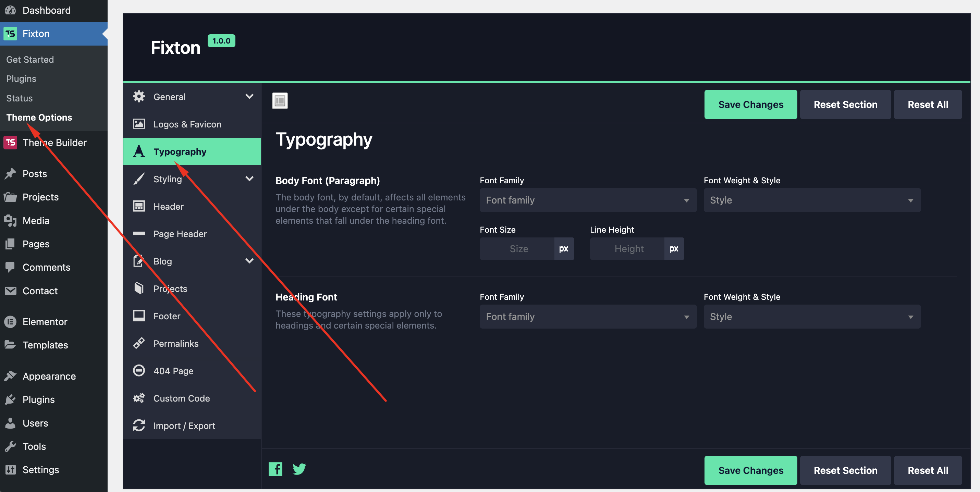Viewport: 980px width, 492px height.
Task: Open Body Font Weight & Style dropdown
Action: tap(811, 200)
